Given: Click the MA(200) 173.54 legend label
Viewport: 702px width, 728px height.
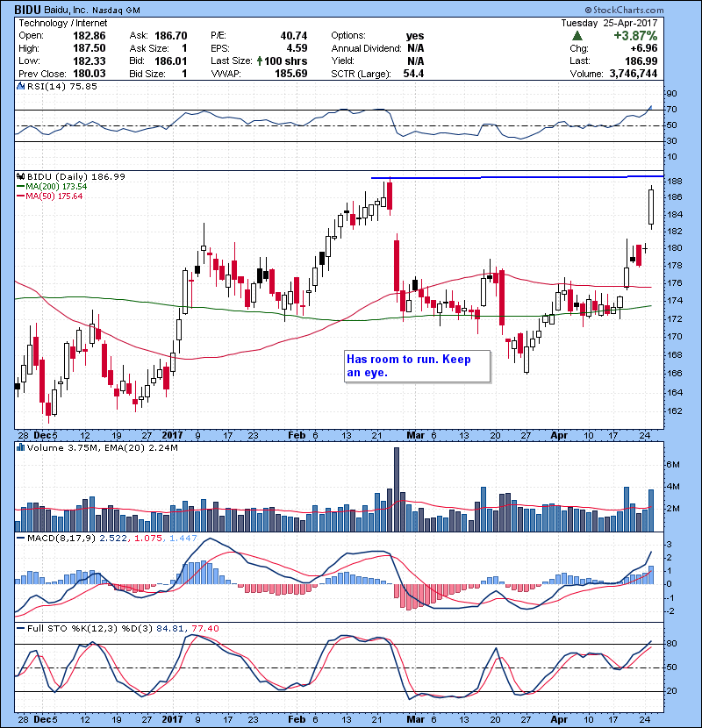Looking at the screenshot, I should click(x=56, y=186).
